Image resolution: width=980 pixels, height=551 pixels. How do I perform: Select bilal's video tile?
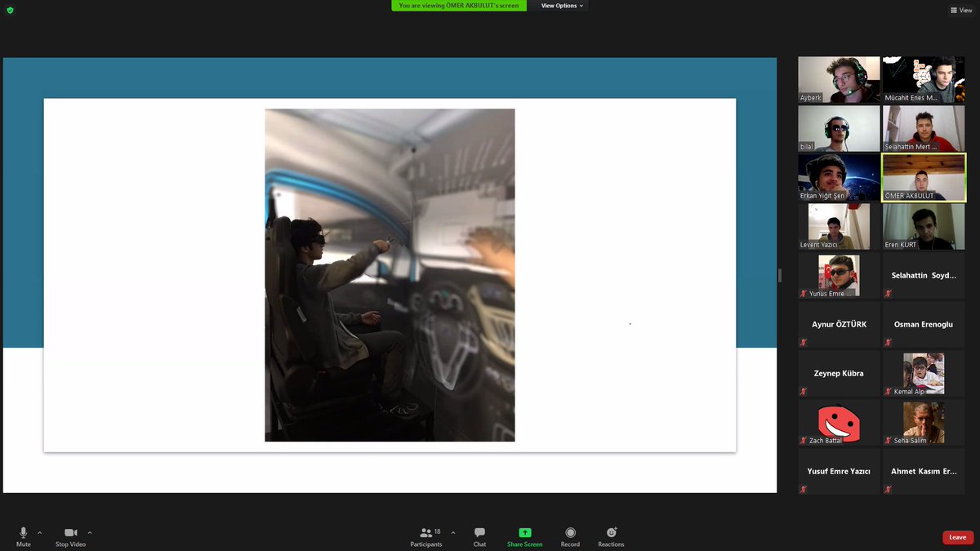[x=839, y=129]
